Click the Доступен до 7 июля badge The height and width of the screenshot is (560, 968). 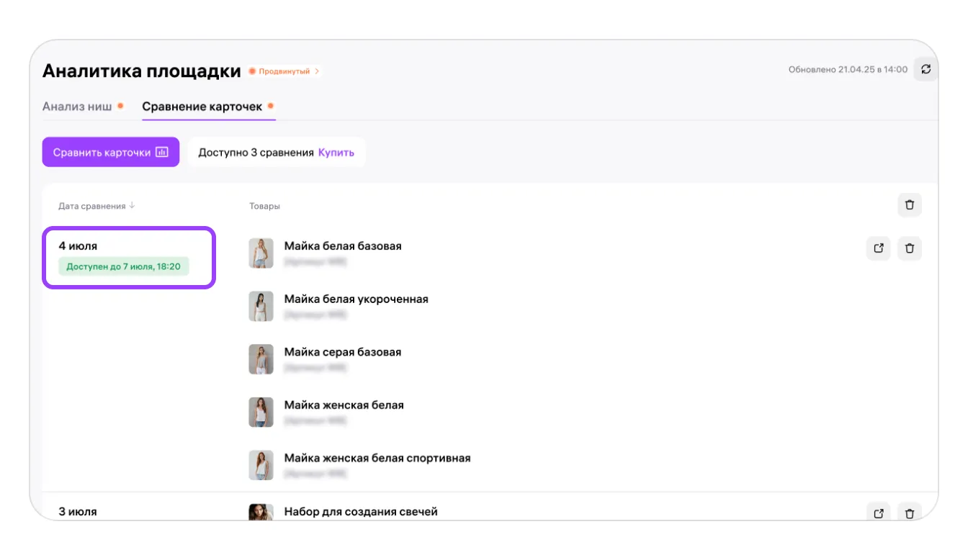(123, 267)
